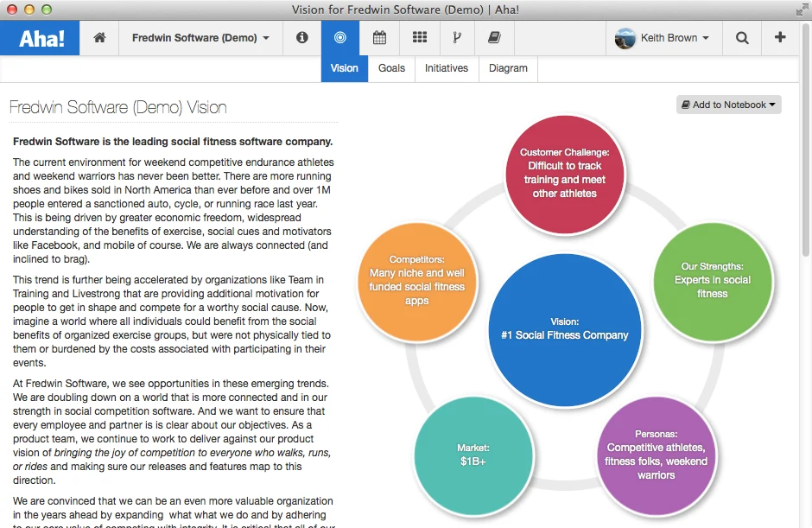Expand the Add to Notebook dropdown
Viewport: 812px width, 528px height.
(728, 105)
